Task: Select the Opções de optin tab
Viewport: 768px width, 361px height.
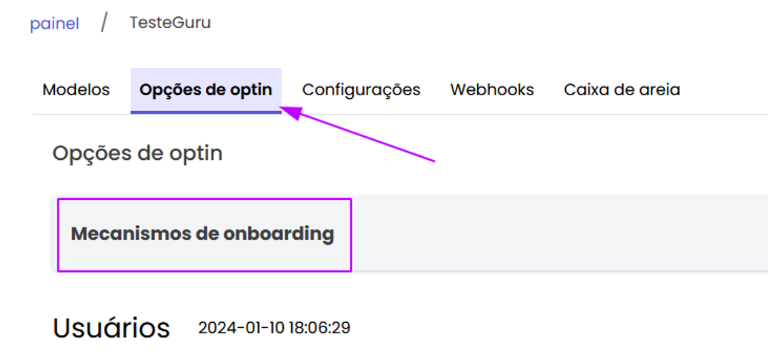Action: tap(206, 90)
